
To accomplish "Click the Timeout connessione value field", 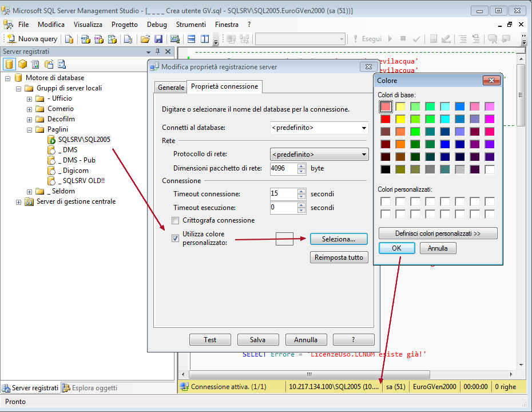I will pyautogui.click(x=284, y=194).
